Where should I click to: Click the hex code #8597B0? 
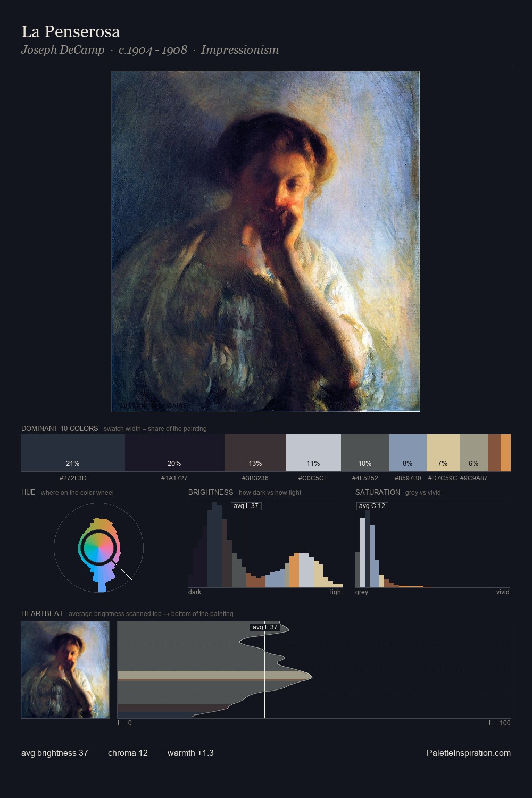click(408, 478)
